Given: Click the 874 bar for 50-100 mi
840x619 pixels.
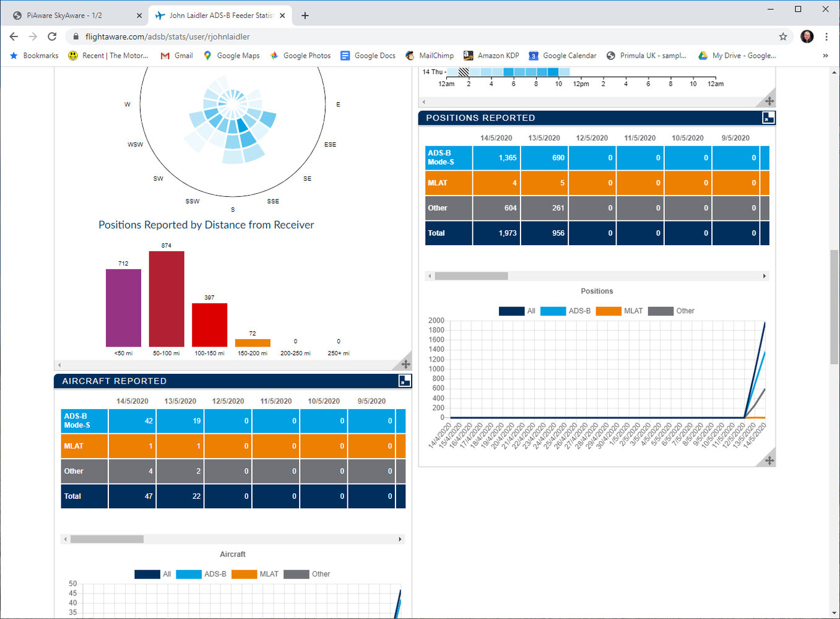Looking at the screenshot, I should click(x=167, y=299).
